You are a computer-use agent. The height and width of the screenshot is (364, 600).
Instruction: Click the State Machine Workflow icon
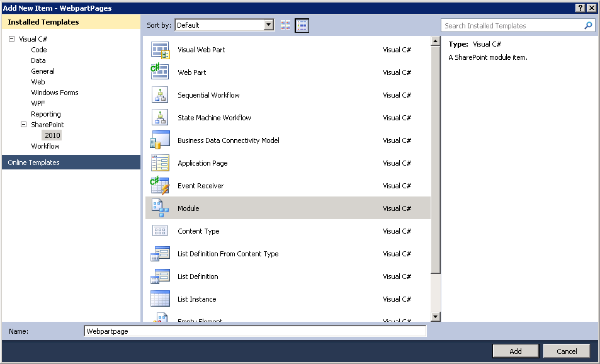click(x=159, y=118)
